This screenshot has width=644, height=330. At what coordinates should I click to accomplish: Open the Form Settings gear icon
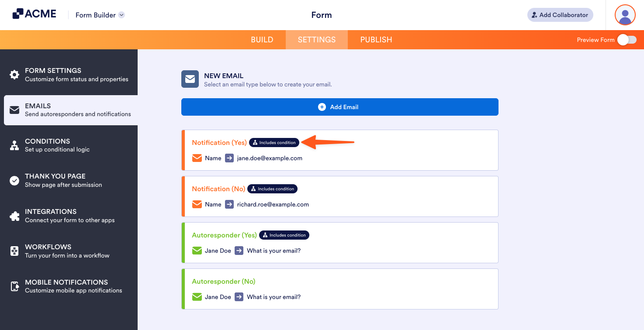pos(14,75)
